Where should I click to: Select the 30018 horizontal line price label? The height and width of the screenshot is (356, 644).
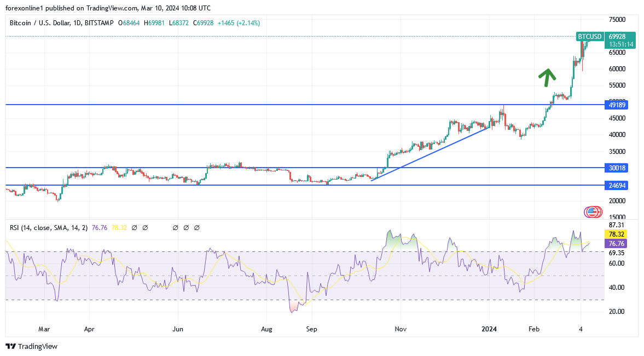tap(617, 168)
